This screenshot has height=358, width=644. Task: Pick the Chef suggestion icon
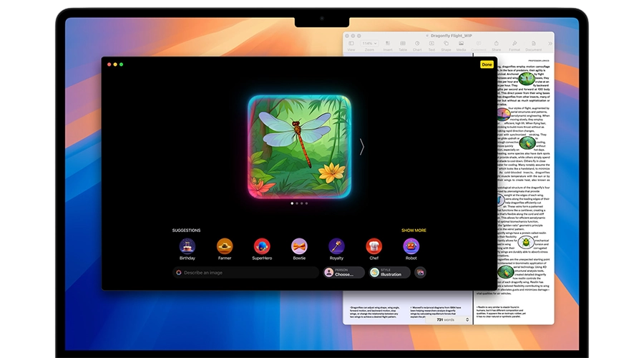click(x=374, y=246)
